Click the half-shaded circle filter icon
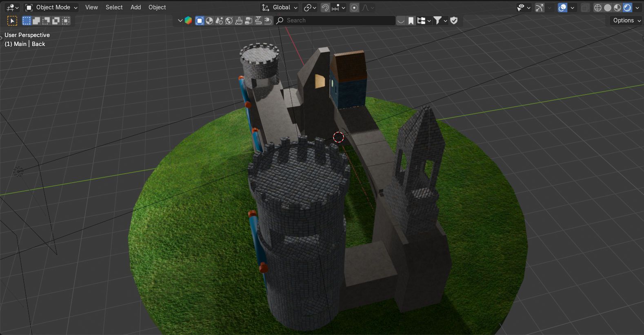 (x=209, y=20)
